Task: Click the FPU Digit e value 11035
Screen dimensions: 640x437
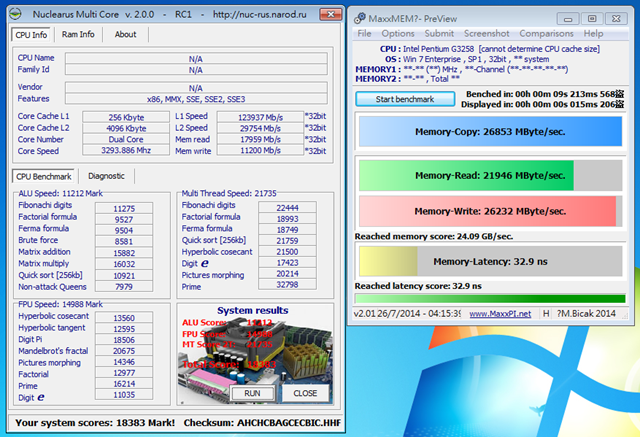Action: coord(124,395)
